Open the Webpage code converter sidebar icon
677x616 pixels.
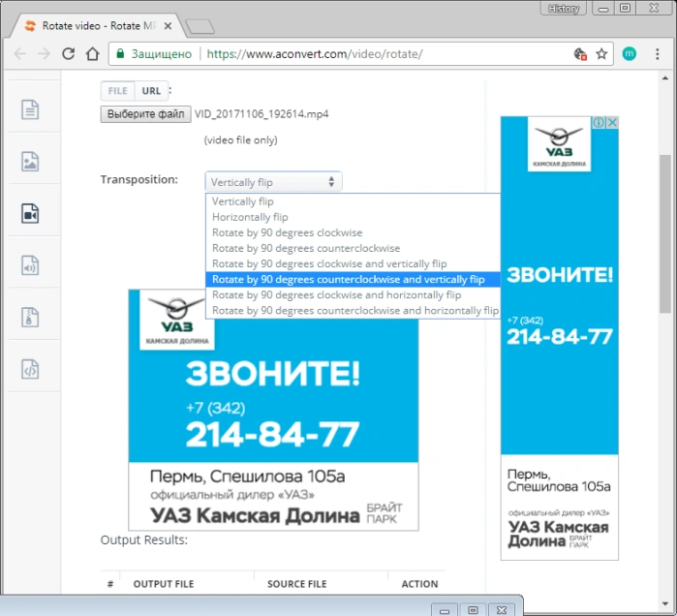point(30,369)
